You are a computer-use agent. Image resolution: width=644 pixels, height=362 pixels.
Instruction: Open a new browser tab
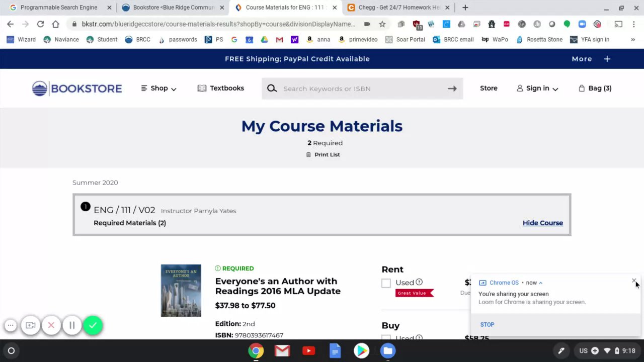click(465, 8)
